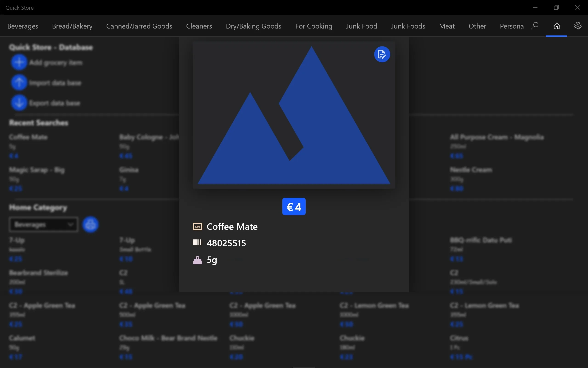The height and width of the screenshot is (368, 588).
Task: Open the Beverages home category dropdown
Action: 44,224
